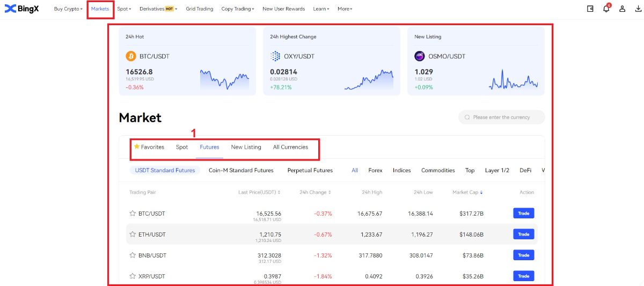Open notifications bell icon
Image resolution: width=644 pixels, height=286 pixels.
tap(606, 9)
